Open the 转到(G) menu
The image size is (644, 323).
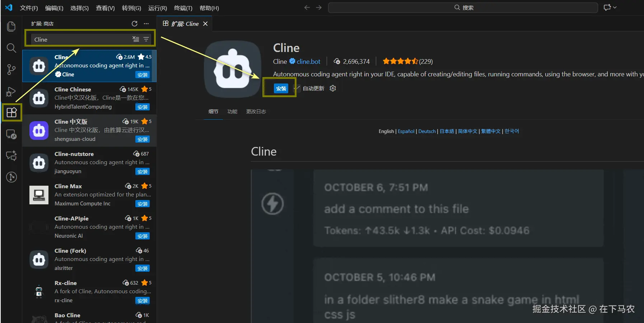pos(131,8)
